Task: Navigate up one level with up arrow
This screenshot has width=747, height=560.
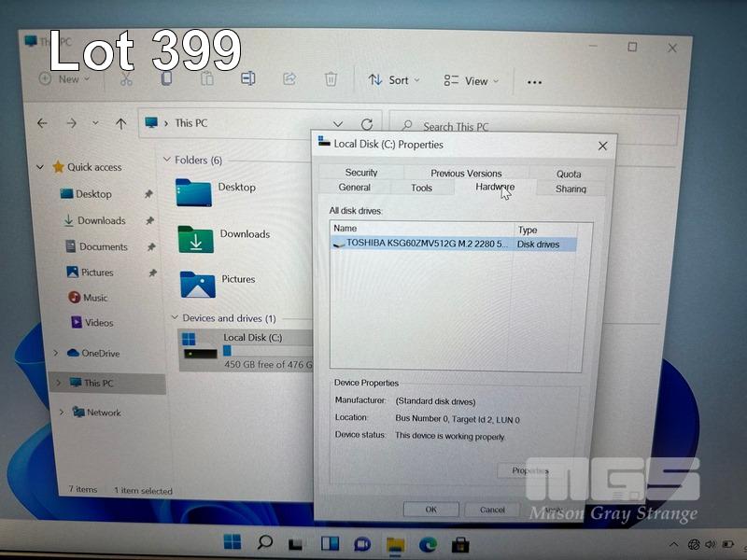Action: pyautogui.click(x=120, y=123)
